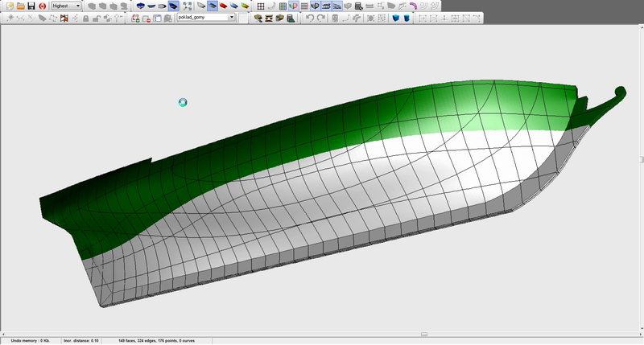Click the horizontal scrollbar thumb at bottom

tap(424, 334)
